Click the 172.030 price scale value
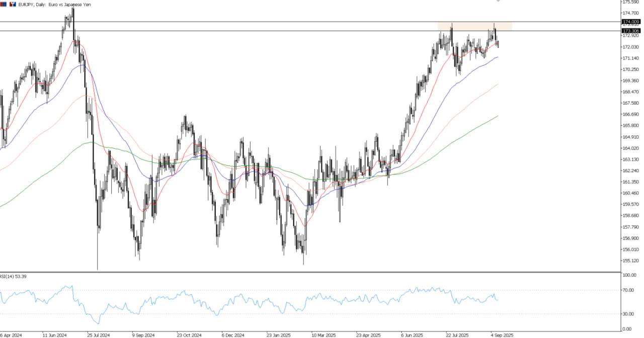This screenshot has height=338, width=644. point(632,47)
